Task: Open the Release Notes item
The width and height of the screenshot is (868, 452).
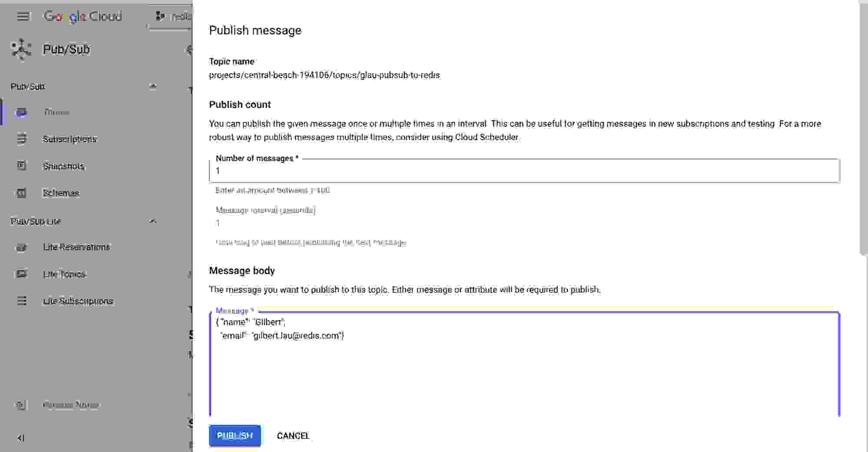Action: (x=71, y=404)
